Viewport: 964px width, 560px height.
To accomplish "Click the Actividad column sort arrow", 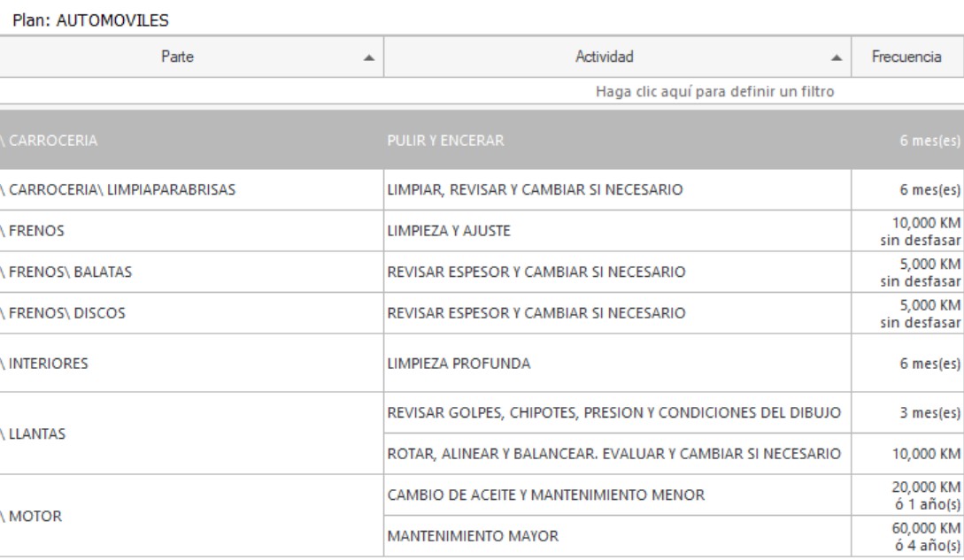I will pos(837,58).
